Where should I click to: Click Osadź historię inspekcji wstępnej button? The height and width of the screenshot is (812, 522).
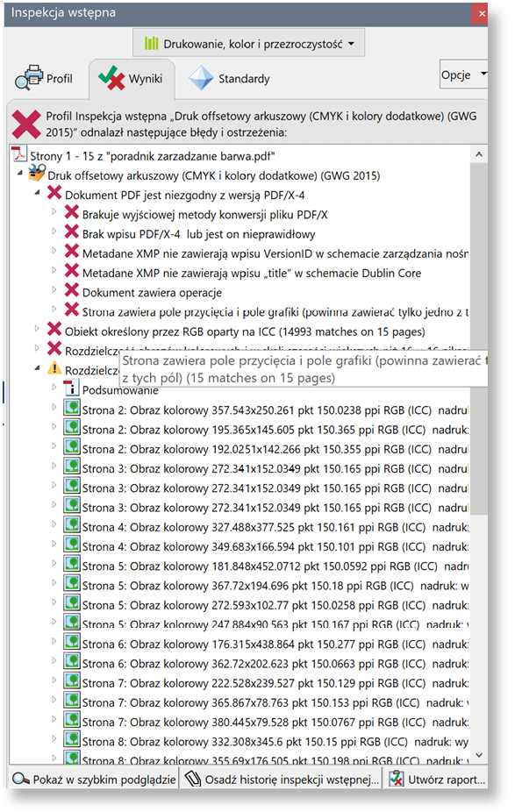point(282,779)
